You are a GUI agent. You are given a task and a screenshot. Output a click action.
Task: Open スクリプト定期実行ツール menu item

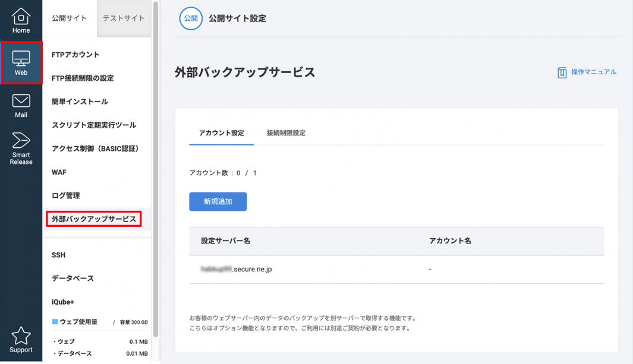(94, 125)
